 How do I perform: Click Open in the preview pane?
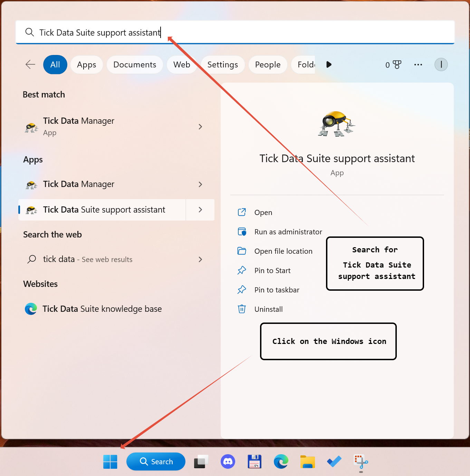click(x=263, y=213)
